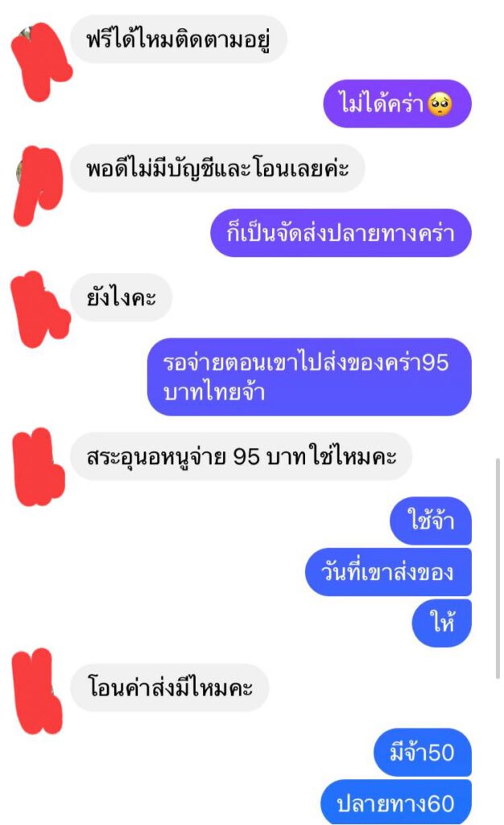
Task: Click message 'พอดีไม่มีบัญชีและโอนเลยค่ะ'
Action: coord(217,168)
